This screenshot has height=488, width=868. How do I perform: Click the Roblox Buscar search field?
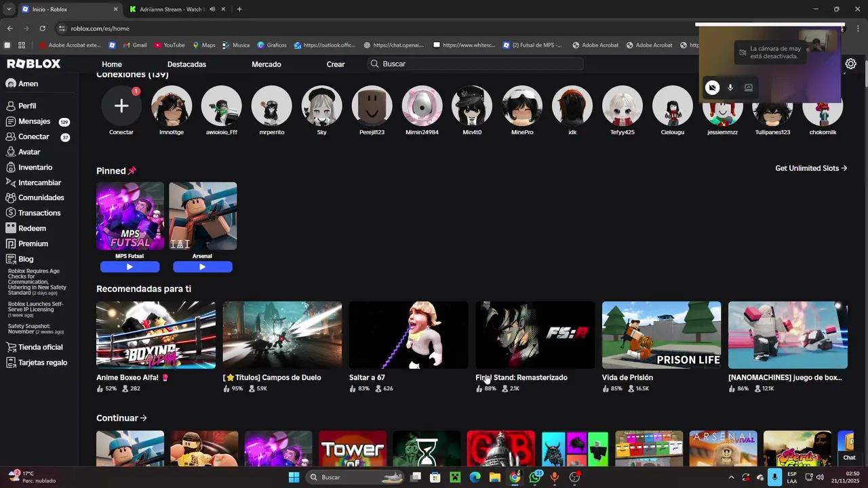point(475,64)
